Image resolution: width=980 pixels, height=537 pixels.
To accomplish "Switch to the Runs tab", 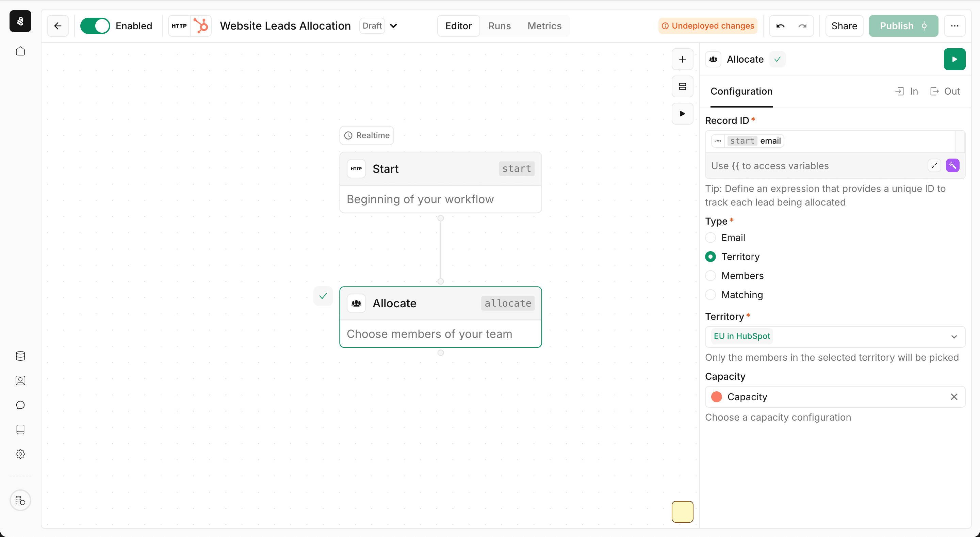I will (x=499, y=26).
